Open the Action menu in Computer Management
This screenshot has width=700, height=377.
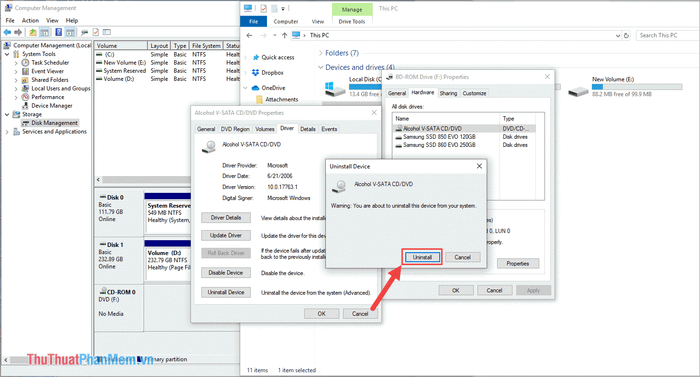(x=30, y=21)
